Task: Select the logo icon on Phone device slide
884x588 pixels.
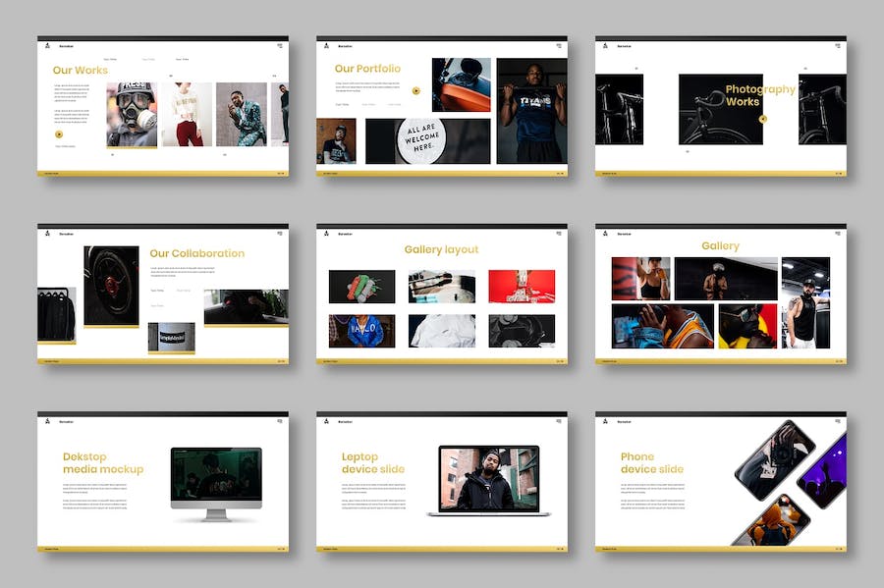Action: (602, 421)
